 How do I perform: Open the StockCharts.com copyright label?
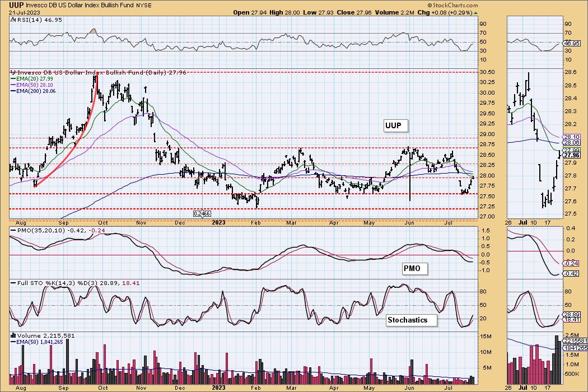452,5
